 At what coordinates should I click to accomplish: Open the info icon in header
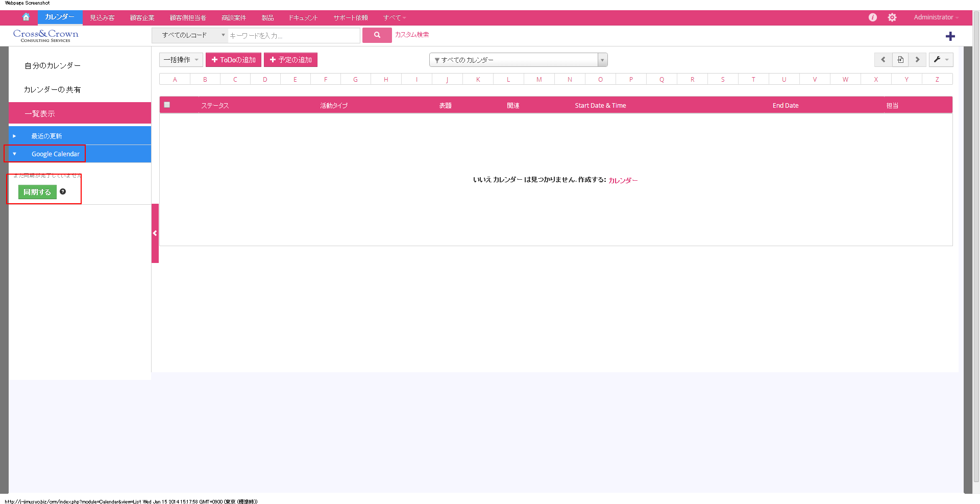pos(872,17)
